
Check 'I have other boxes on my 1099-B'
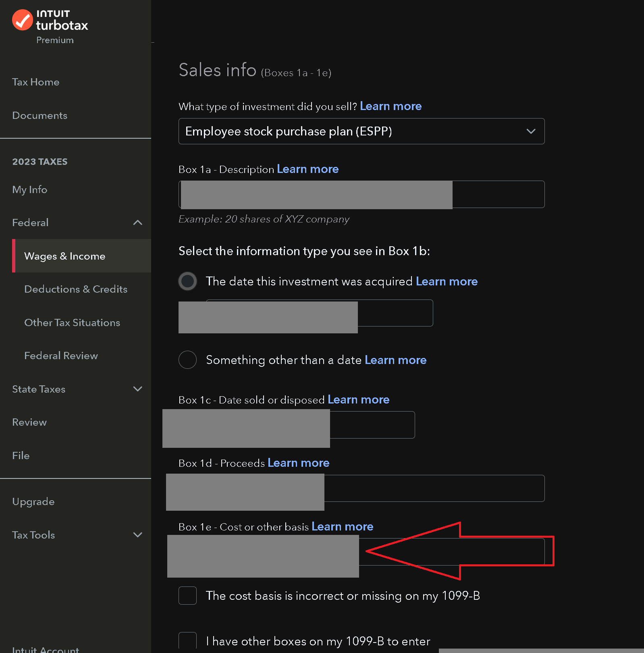(187, 641)
